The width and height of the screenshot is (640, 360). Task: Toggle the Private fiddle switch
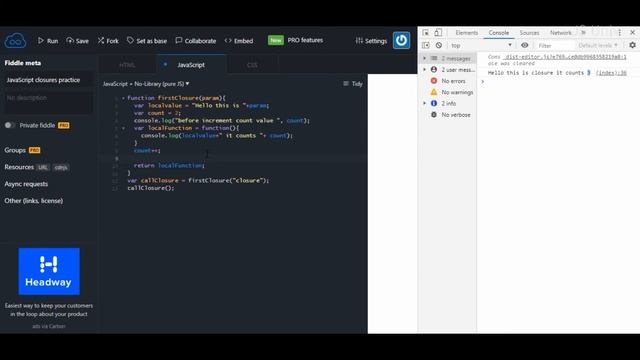[10, 125]
